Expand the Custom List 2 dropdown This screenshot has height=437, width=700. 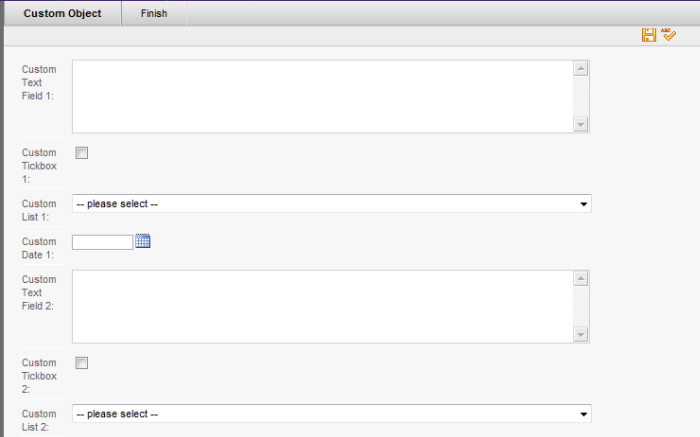(332, 414)
